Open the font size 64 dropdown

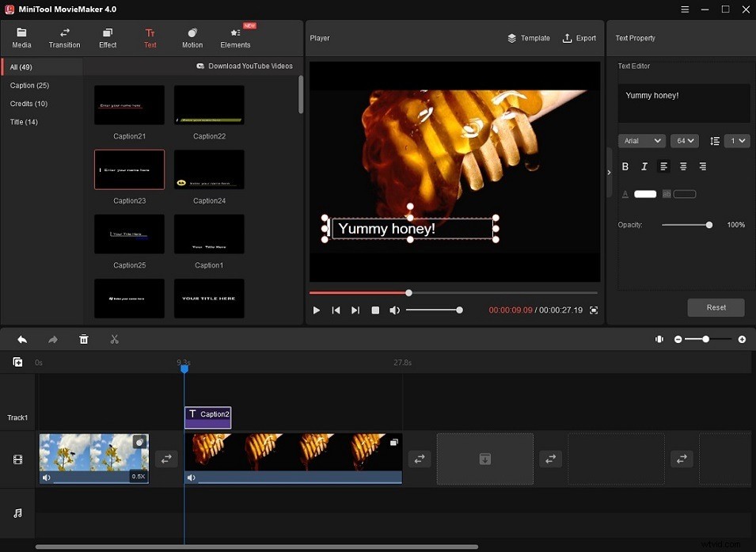[x=684, y=140]
